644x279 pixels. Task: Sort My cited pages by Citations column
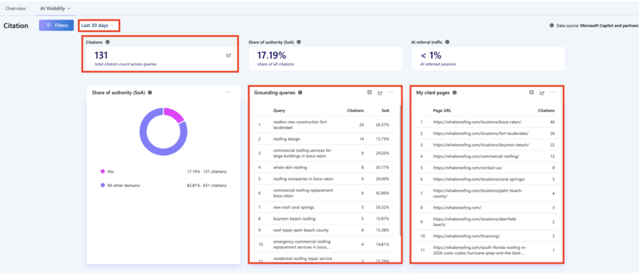click(547, 111)
